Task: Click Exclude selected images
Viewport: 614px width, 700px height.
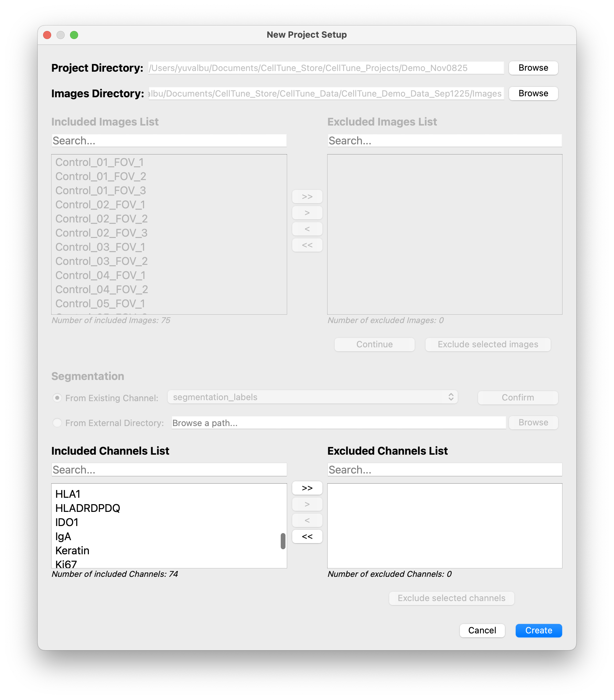Action: pyautogui.click(x=487, y=344)
